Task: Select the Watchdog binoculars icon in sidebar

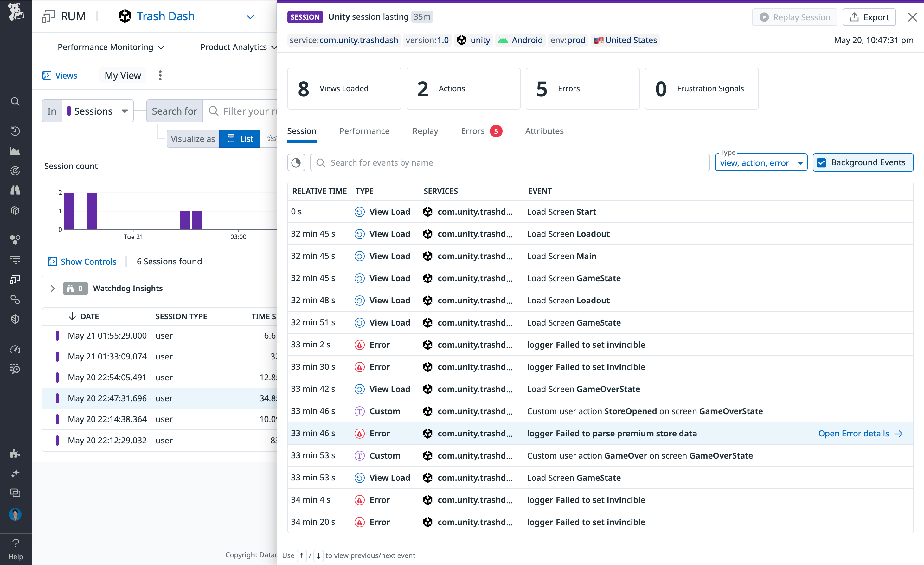Action: click(x=15, y=190)
